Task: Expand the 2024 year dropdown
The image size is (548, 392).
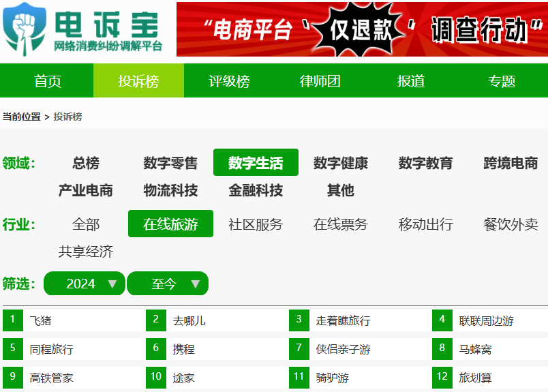Action: [85, 284]
